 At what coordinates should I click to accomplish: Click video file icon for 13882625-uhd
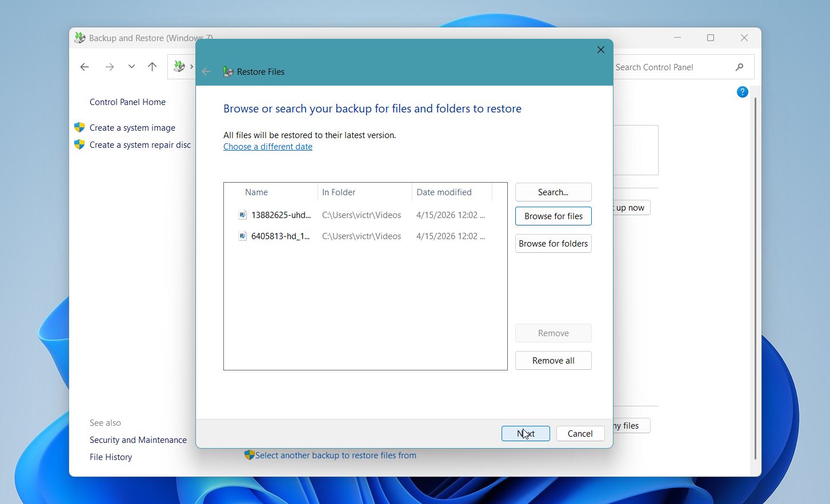coord(243,215)
